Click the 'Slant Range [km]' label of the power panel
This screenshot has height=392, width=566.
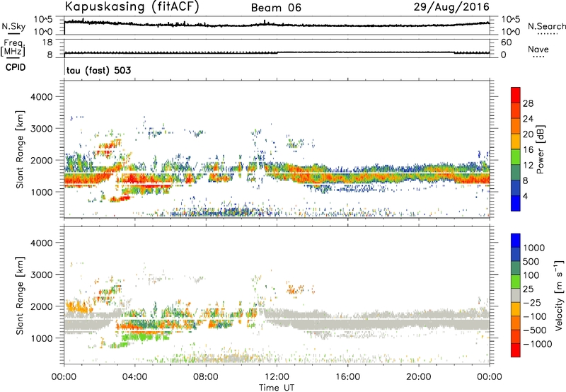[x=20, y=149]
